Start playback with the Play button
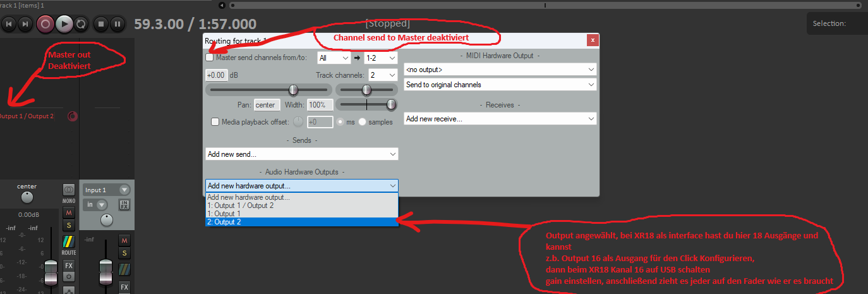868x294 pixels. click(x=64, y=25)
